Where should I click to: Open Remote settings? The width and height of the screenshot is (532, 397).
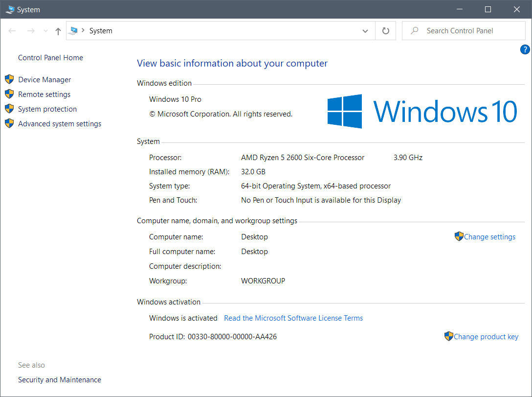(x=44, y=94)
